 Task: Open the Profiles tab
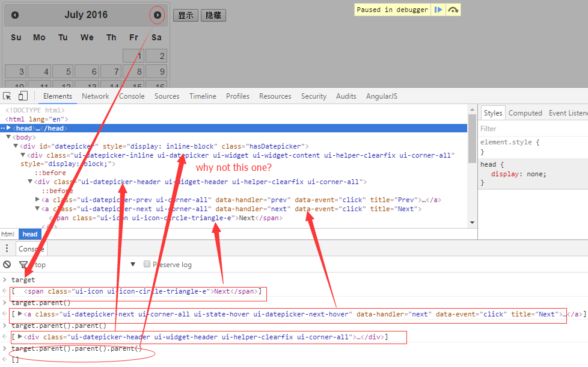[x=237, y=96]
